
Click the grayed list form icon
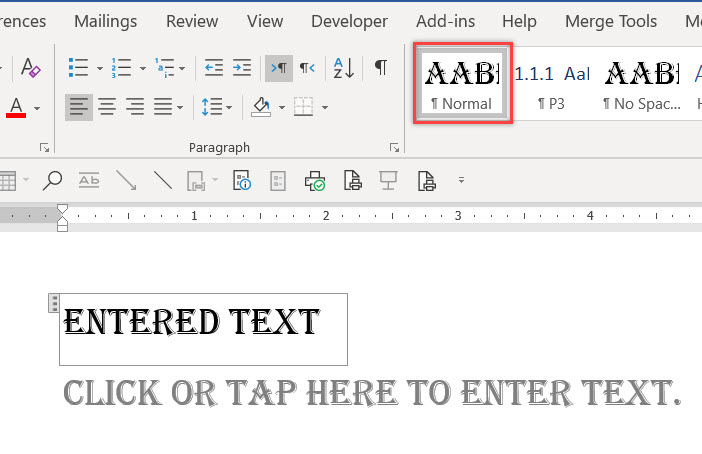278,181
